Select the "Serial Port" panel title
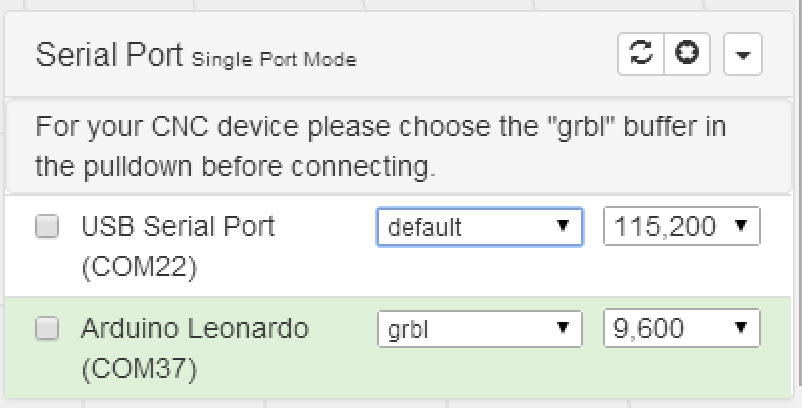Viewport: 802px width, 408px height. [x=108, y=55]
